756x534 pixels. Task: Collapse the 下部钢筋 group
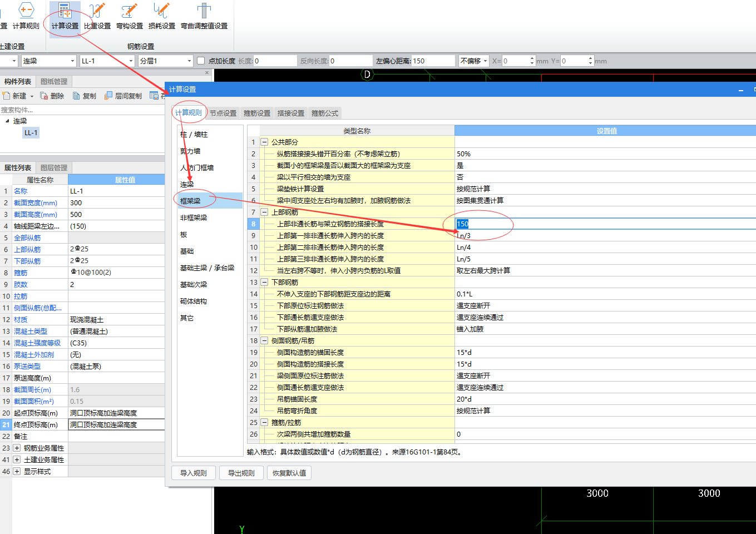coord(264,282)
